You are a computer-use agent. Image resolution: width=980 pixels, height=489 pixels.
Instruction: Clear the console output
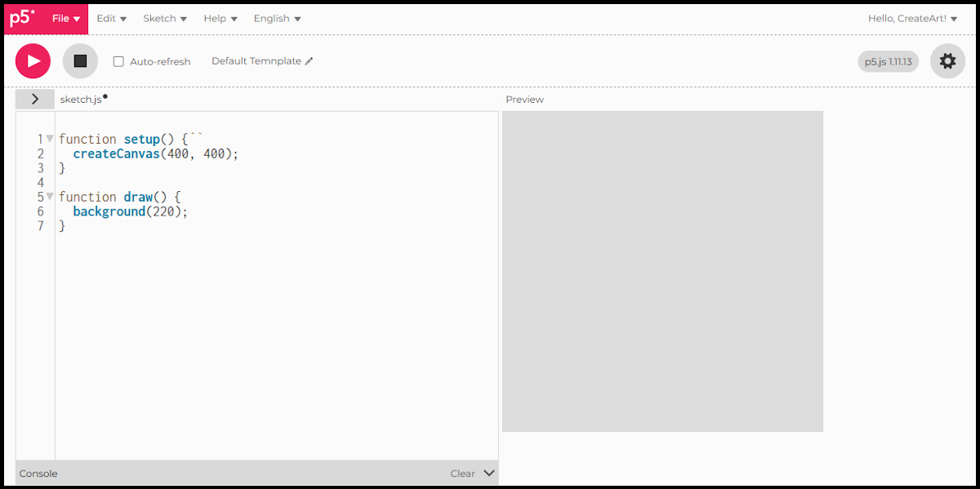pyautogui.click(x=462, y=473)
